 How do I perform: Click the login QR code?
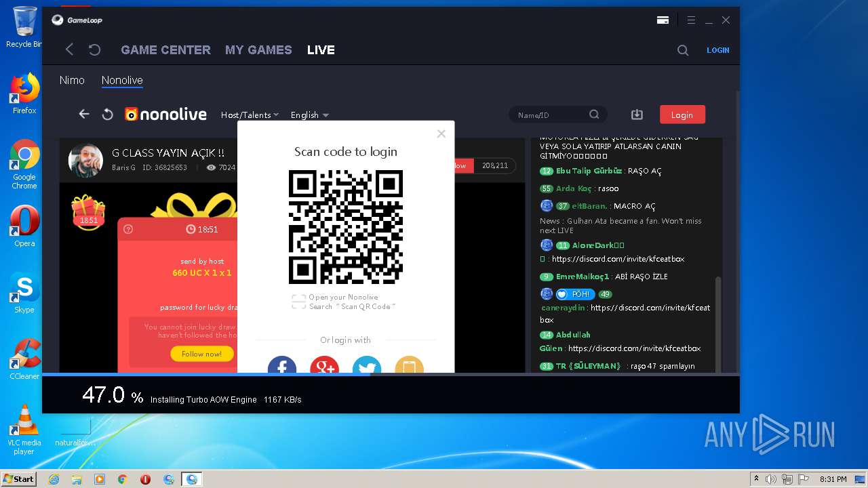point(346,227)
